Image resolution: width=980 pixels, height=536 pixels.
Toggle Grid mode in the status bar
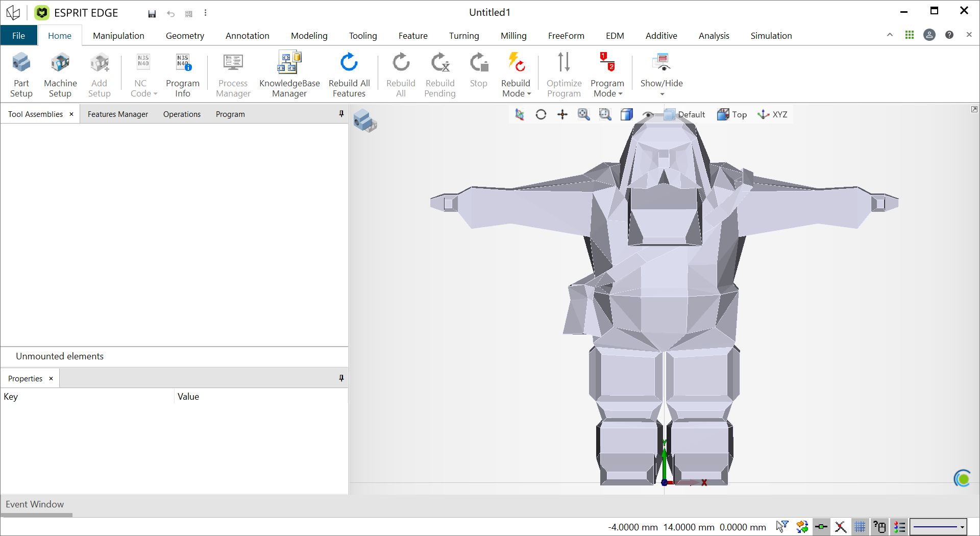coord(860,526)
